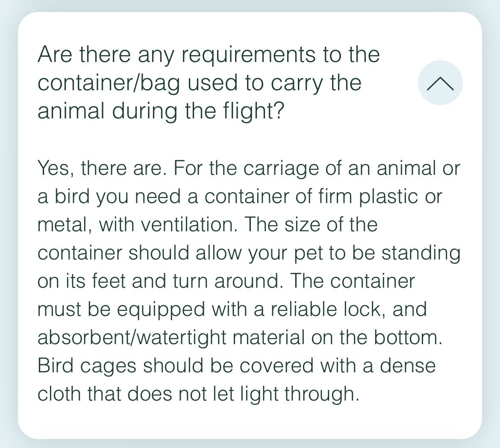500x448 pixels.
Task: Click the word "equipped" in the answer
Action: point(161,309)
